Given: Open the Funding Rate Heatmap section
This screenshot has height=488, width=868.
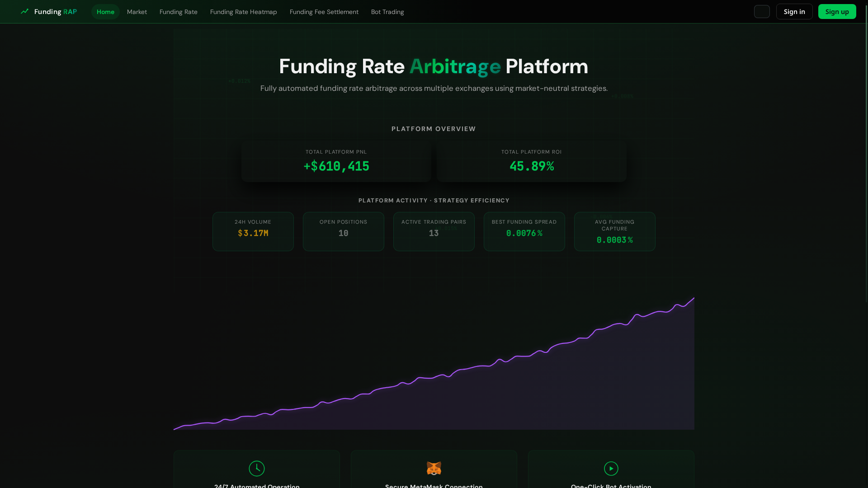Looking at the screenshot, I should click(x=243, y=12).
